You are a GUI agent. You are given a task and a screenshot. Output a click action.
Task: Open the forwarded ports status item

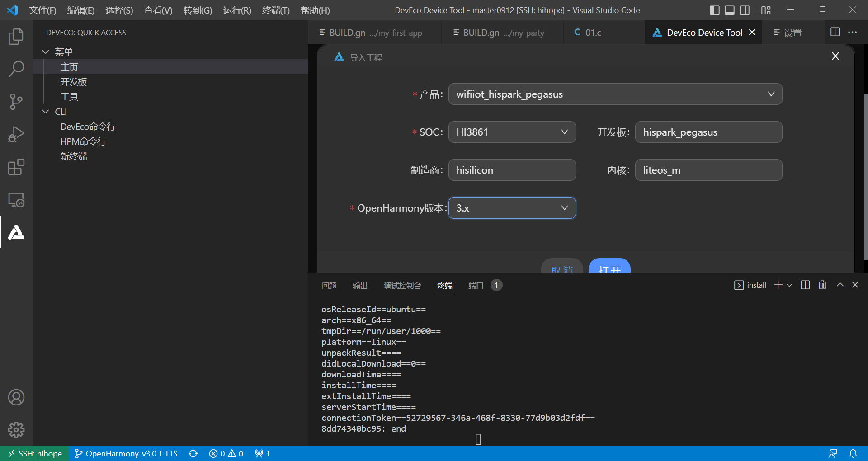pyautogui.click(x=262, y=453)
